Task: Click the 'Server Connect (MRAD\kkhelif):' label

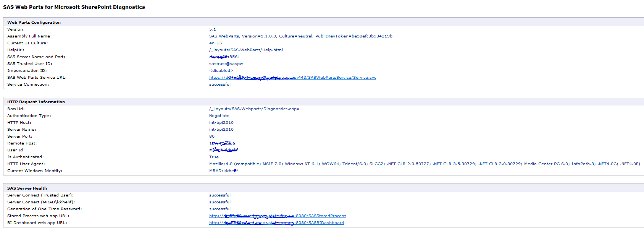Action: tap(41, 202)
